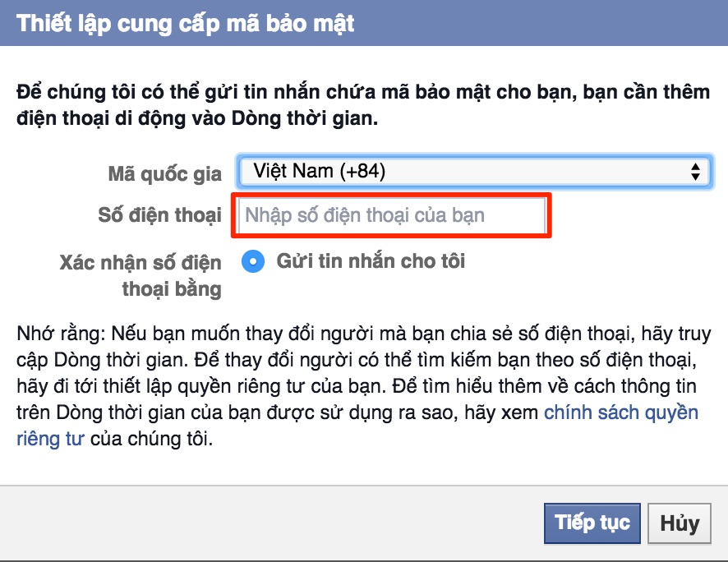Image resolution: width=728 pixels, height=562 pixels.
Task: Click the Số điện thoại label
Action: pyautogui.click(x=159, y=215)
